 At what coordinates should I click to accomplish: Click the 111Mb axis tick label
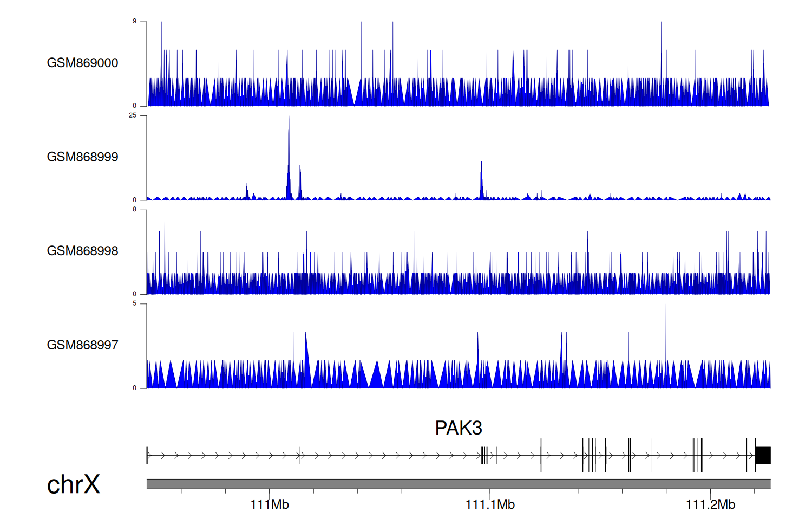270,505
